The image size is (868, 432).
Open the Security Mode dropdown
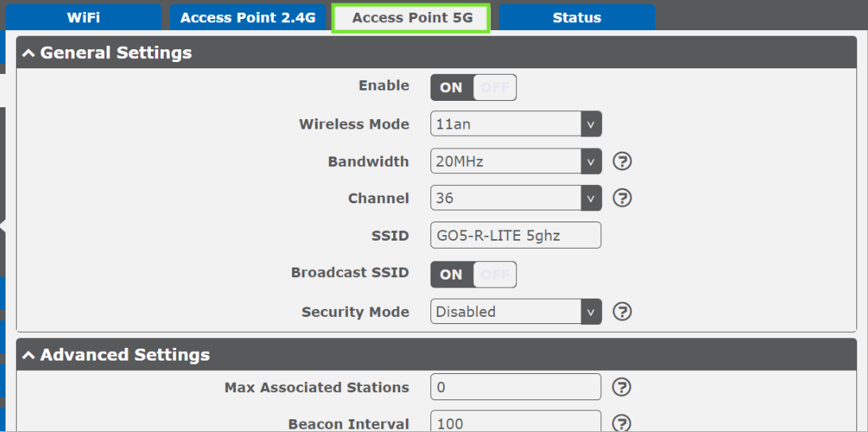click(516, 312)
